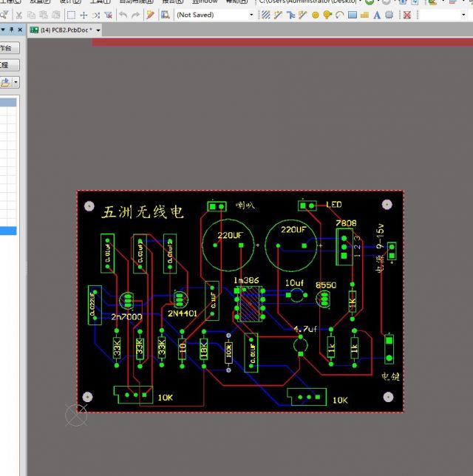Viewport: 473px width, 476px height.
Task: Select the Place Arc tool
Action: pyautogui.click(x=340, y=15)
